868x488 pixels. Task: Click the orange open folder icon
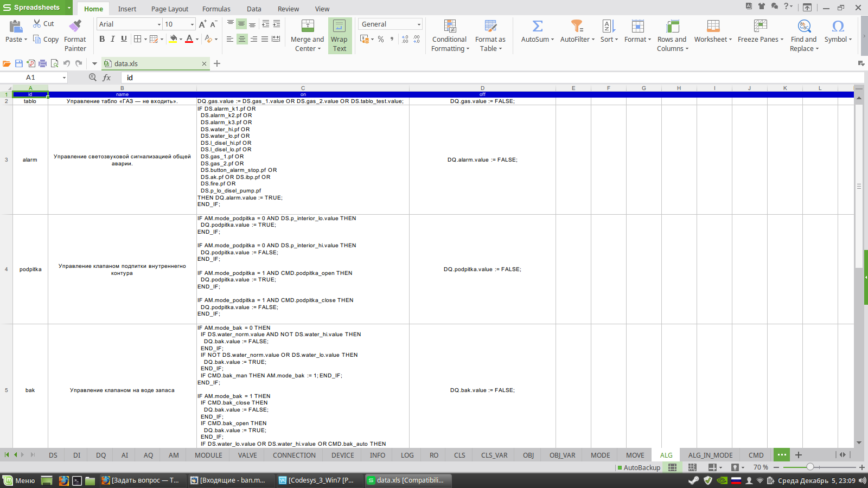[x=7, y=63]
